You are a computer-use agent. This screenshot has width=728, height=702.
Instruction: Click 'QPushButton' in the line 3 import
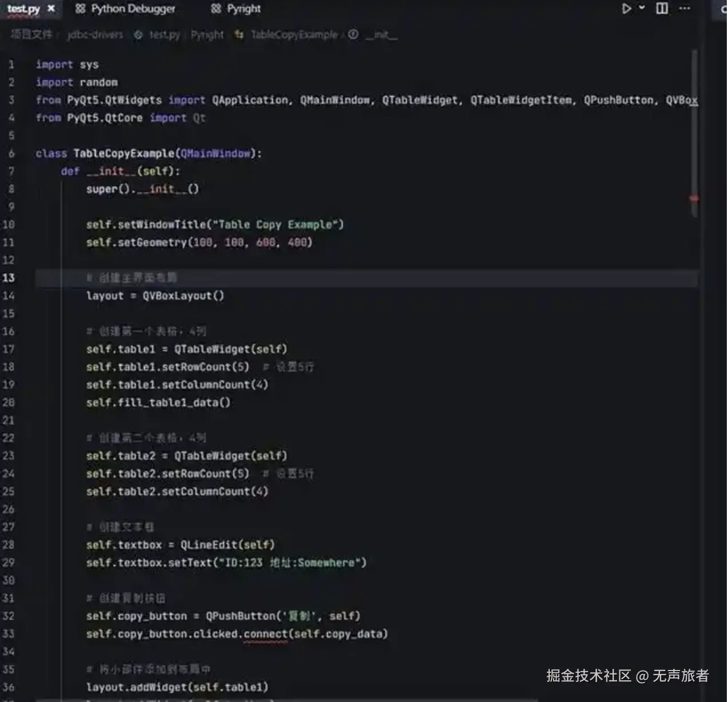[618, 100]
